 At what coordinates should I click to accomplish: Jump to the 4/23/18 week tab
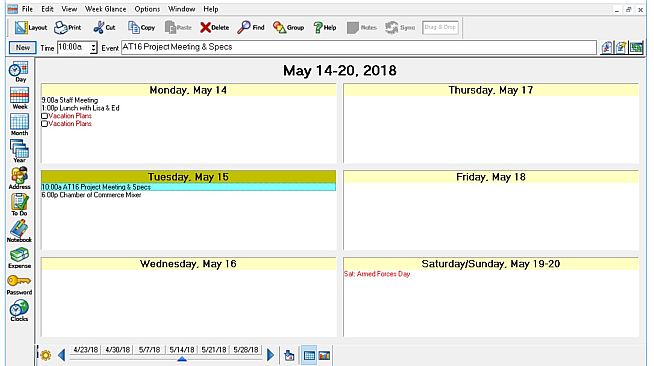point(86,350)
